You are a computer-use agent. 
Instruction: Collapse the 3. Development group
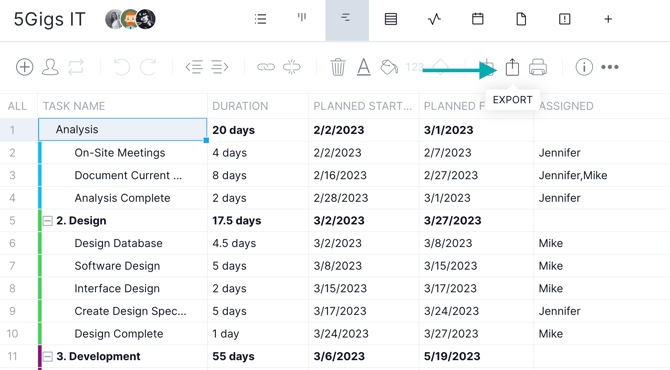point(47,356)
